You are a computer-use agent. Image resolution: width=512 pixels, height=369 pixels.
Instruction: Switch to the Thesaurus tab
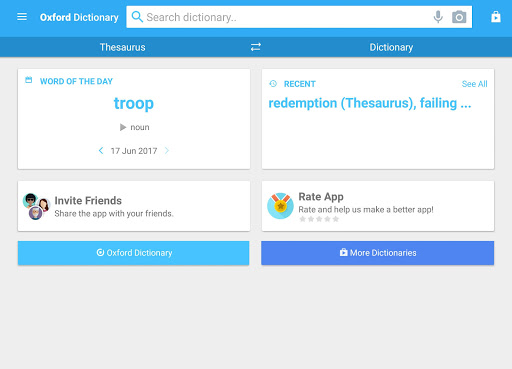(x=122, y=47)
